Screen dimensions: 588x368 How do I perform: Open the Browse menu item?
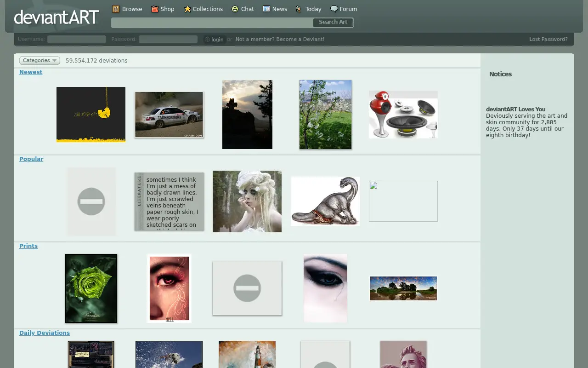pos(132,9)
